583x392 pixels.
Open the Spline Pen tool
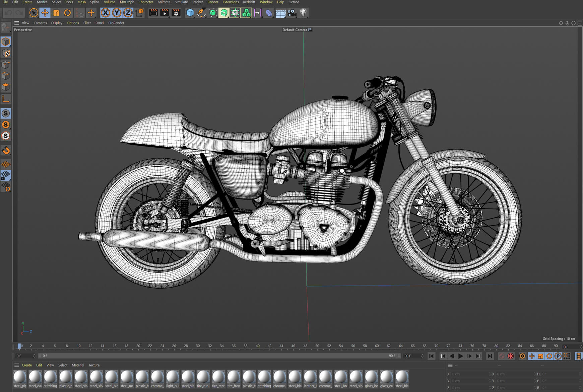click(x=201, y=13)
